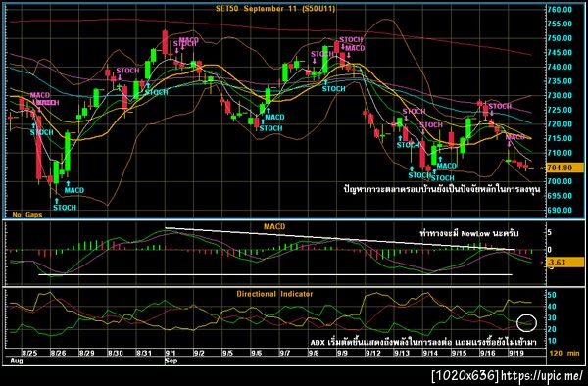Click the MACD panel title
The width and height of the screenshot is (588, 386).
274,226
